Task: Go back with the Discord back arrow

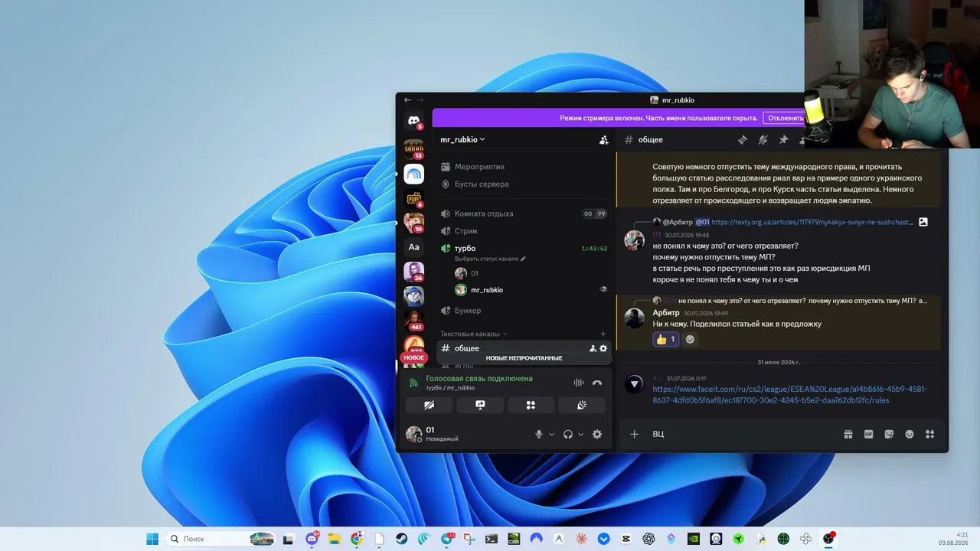Action: [407, 99]
